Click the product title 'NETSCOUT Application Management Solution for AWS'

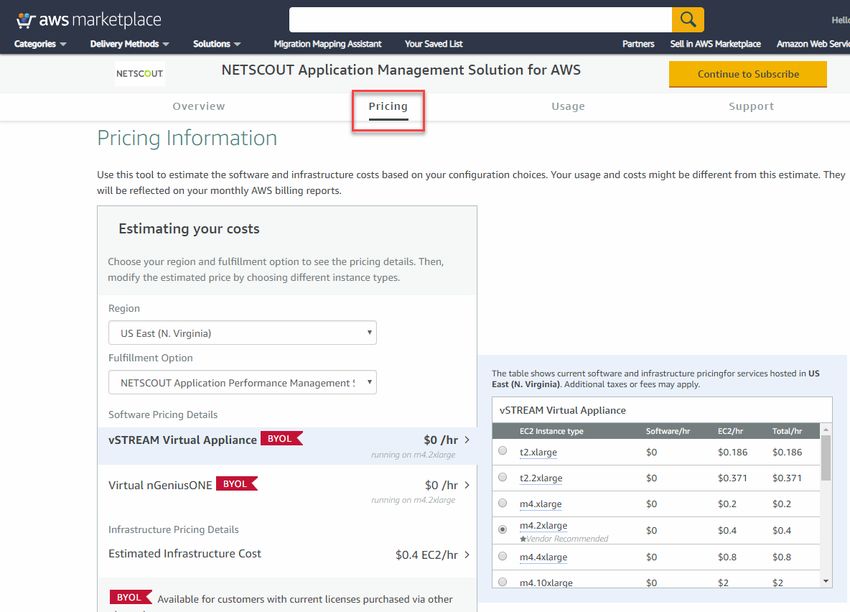click(401, 70)
